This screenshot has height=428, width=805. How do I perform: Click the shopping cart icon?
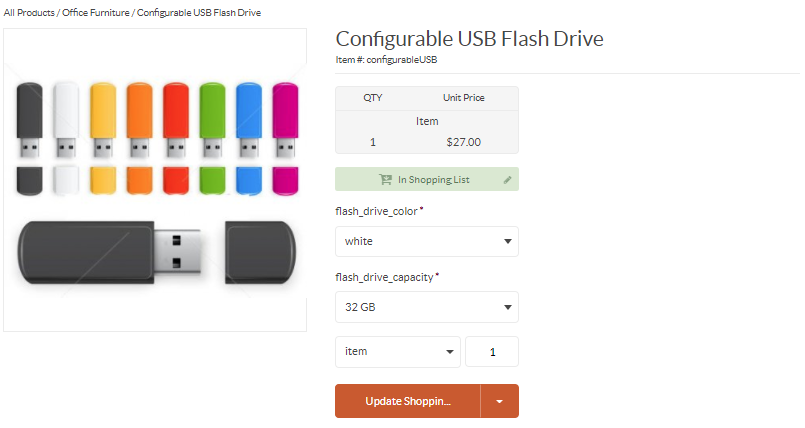click(x=385, y=180)
